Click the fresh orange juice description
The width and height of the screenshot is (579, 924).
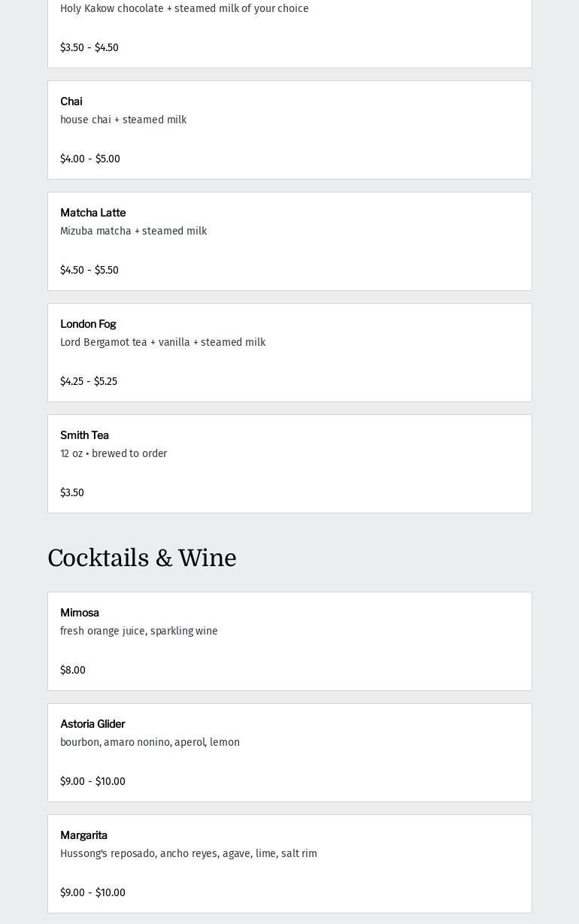[138, 632]
